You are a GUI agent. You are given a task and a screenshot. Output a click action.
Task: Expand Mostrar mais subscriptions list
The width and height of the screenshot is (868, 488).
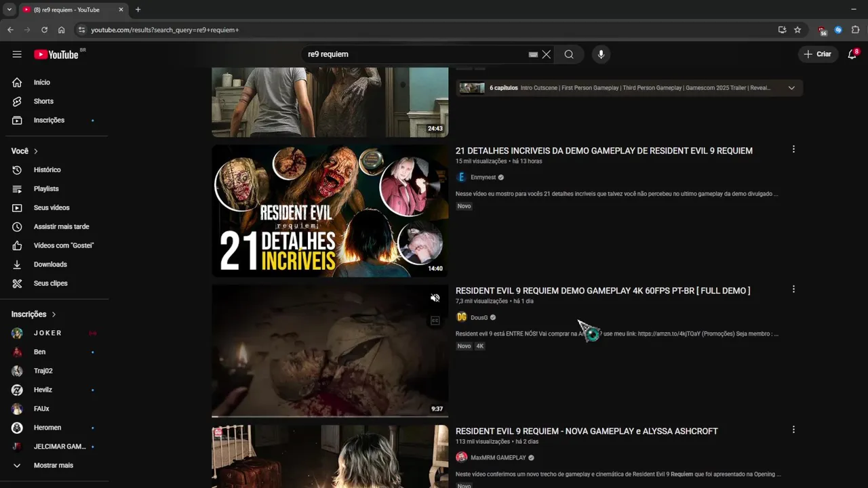(54, 466)
